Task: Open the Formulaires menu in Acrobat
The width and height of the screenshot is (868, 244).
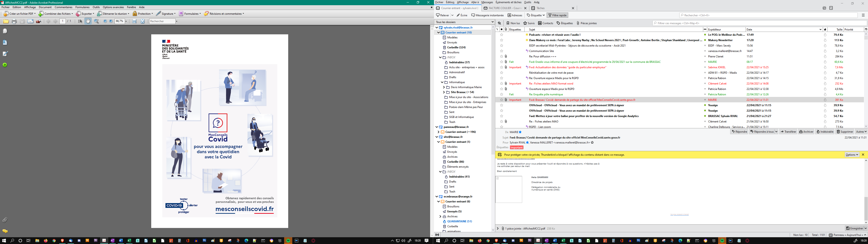Action: tap(82, 7)
